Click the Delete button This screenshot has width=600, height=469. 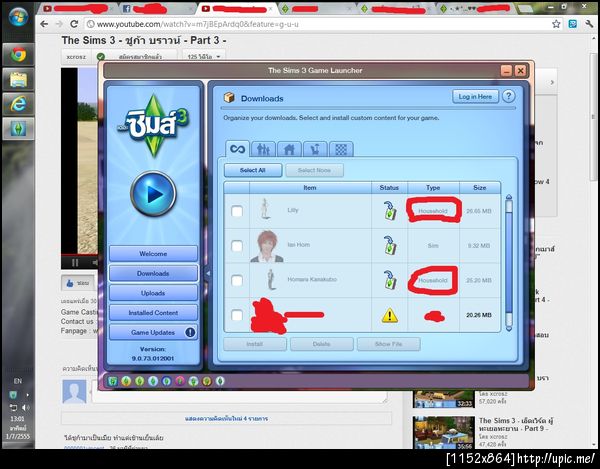point(321,344)
